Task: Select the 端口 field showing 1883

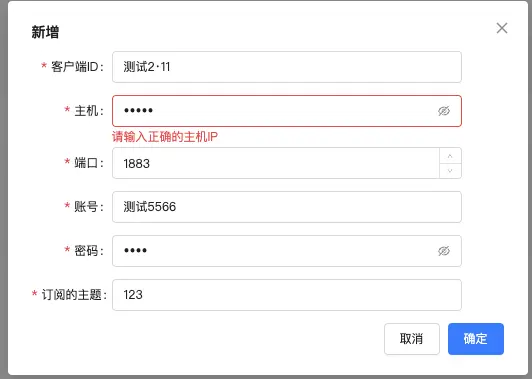Action: coord(276,163)
